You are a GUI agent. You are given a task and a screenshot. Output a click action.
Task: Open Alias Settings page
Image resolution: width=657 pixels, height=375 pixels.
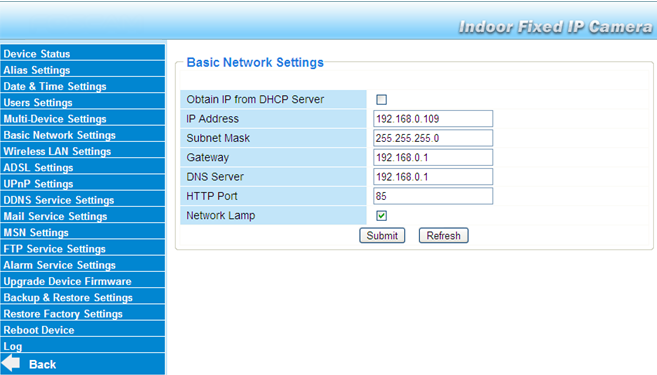tap(37, 70)
